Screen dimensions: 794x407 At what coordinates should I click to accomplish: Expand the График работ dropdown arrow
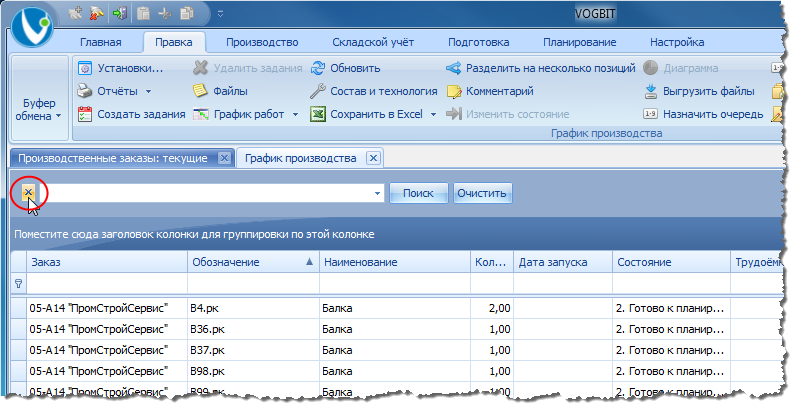pos(295,115)
